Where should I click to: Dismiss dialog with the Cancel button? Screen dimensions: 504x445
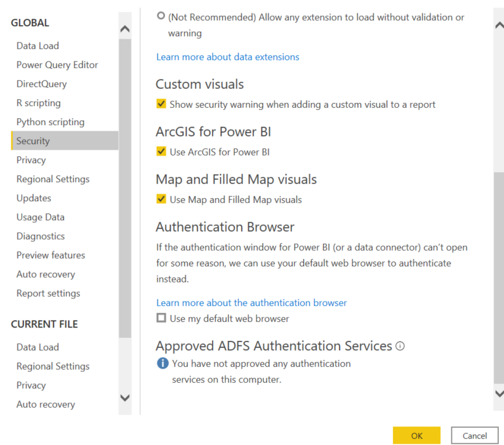pos(475,435)
